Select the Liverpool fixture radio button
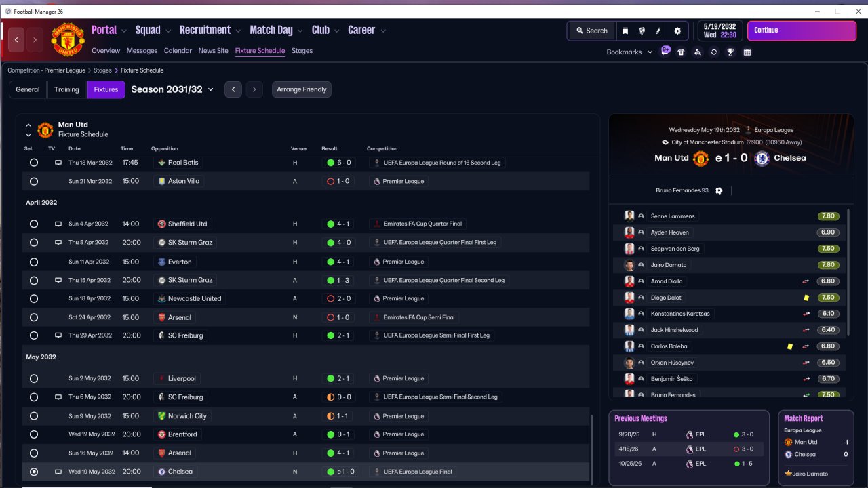Screen dimensions: 868x488 coord(34,378)
